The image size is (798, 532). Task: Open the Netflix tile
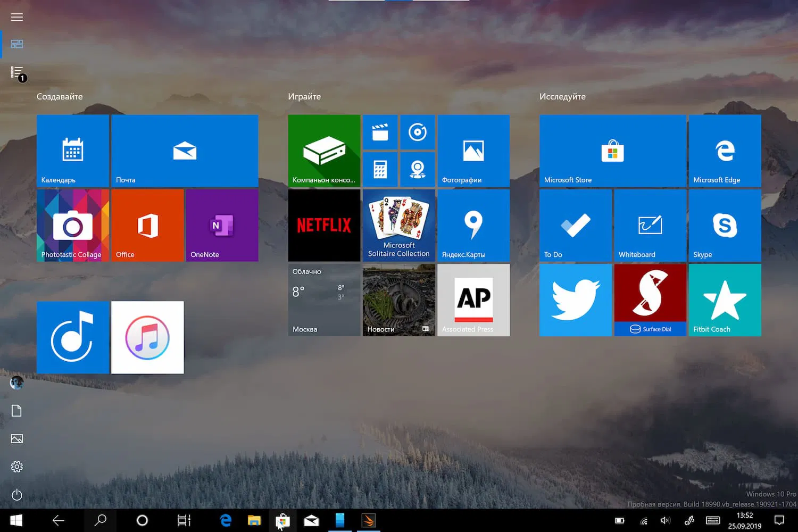(324, 225)
